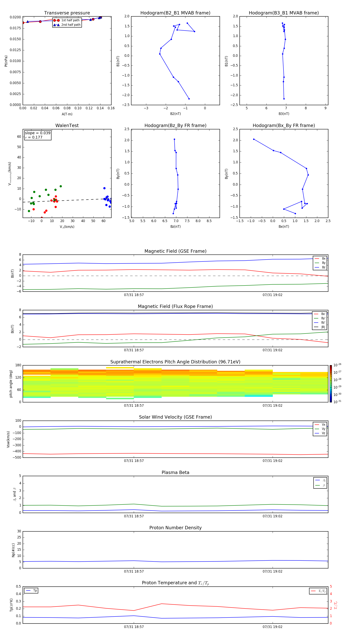Click the "Pt(nPa)" y-axis label
351x644 pixels.
pos(6,61)
